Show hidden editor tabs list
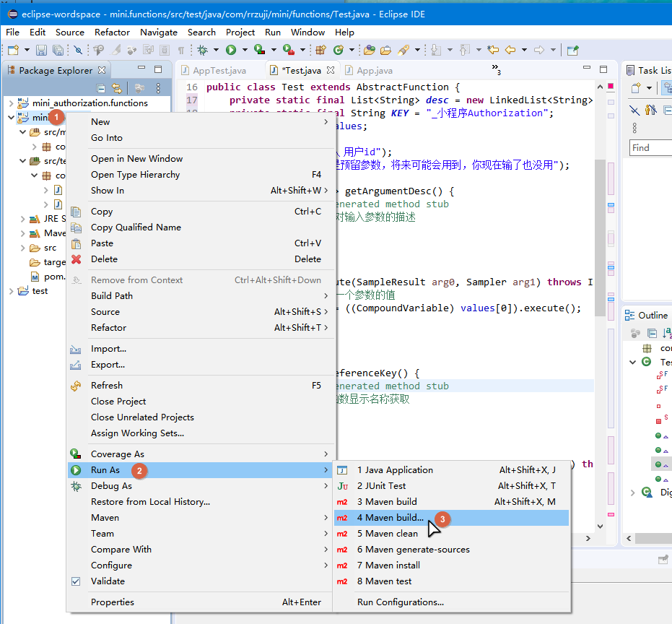 point(497,69)
